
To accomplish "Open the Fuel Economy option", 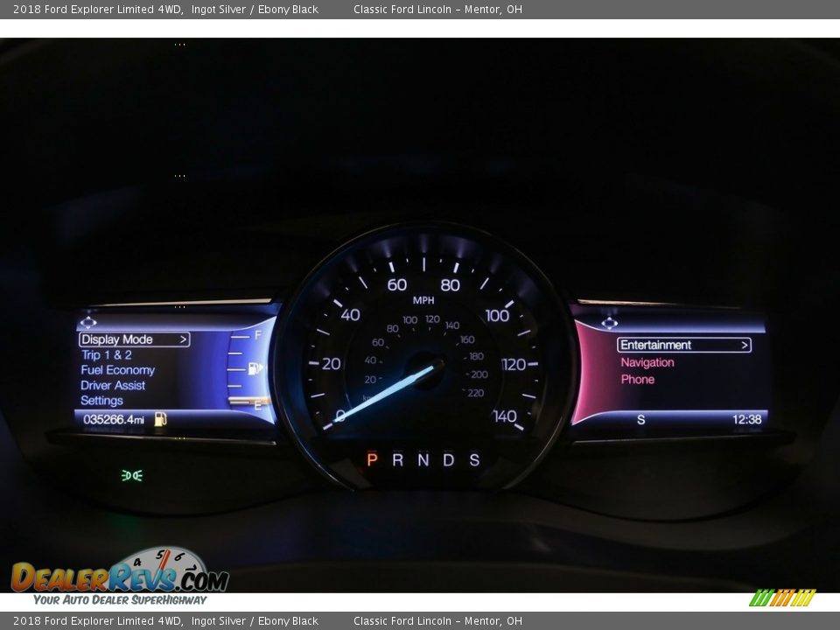I will coord(117,370).
